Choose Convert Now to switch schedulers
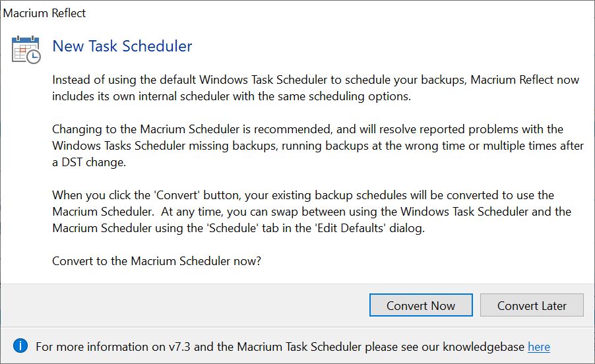 tap(421, 305)
